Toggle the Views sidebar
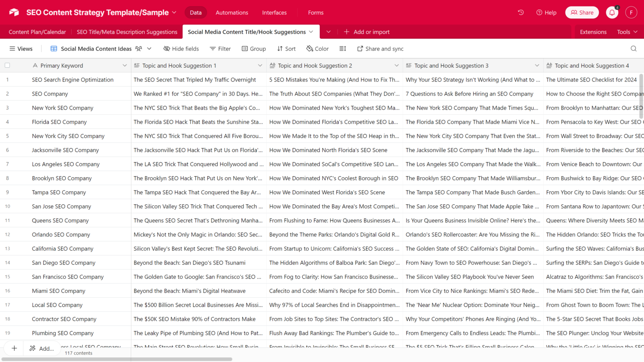Screen dimensions: 644x362 click(x=21, y=48)
